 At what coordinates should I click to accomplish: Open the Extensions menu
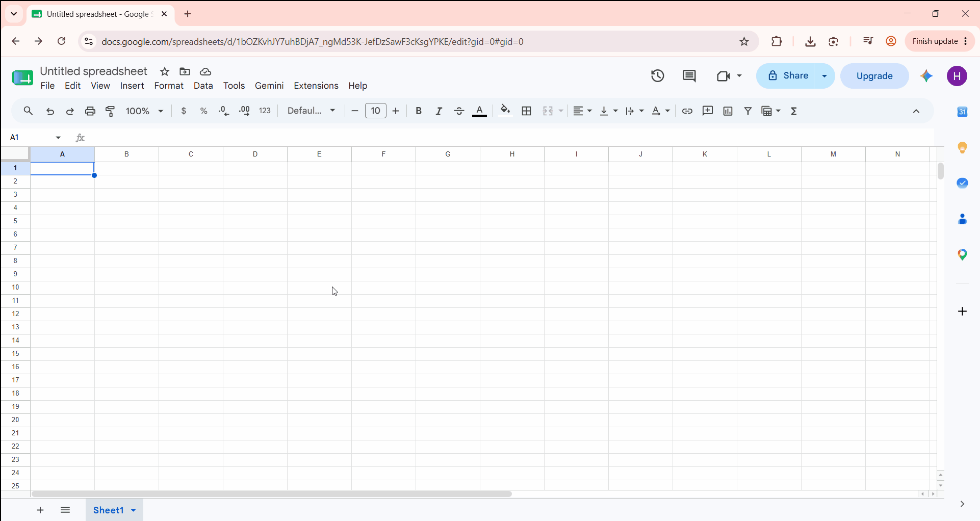[x=316, y=86]
